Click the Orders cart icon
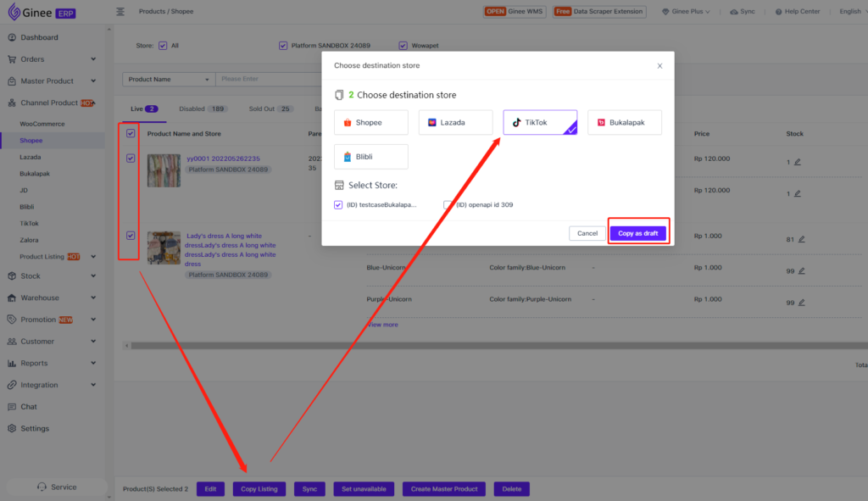 12,59
